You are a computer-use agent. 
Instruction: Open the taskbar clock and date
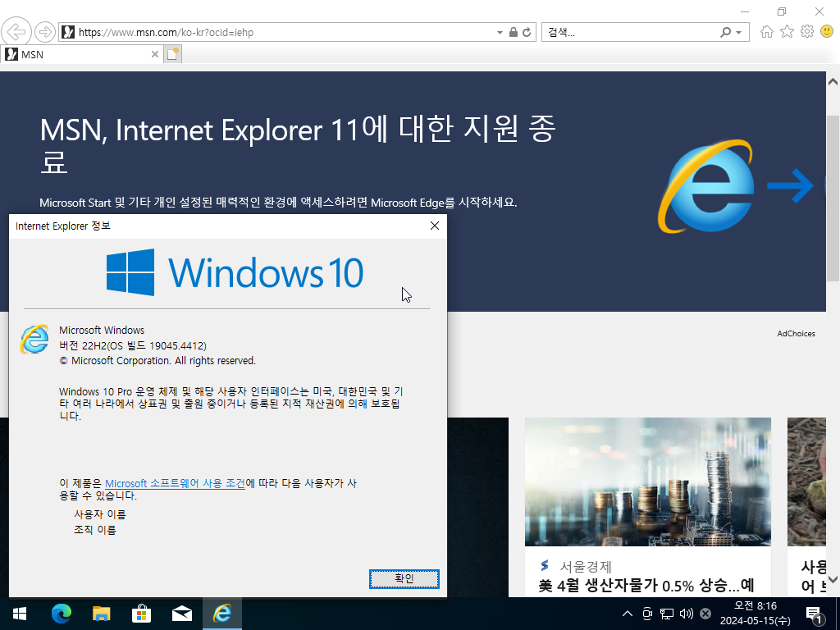[756, 614]
